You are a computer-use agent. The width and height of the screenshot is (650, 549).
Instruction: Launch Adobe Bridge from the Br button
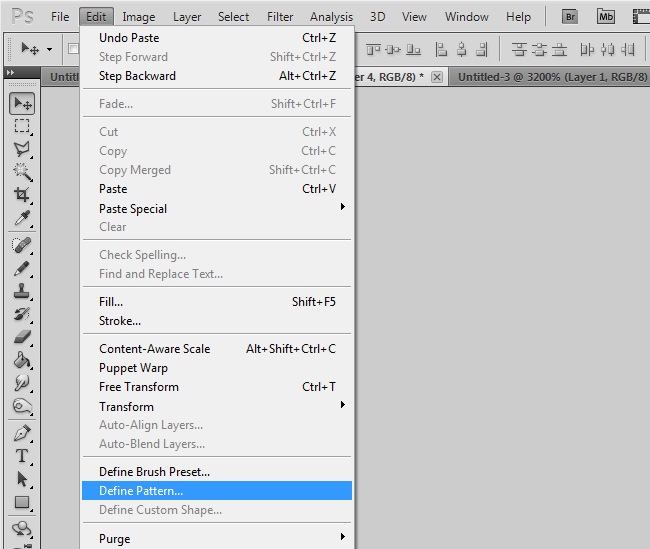(570, 16)
